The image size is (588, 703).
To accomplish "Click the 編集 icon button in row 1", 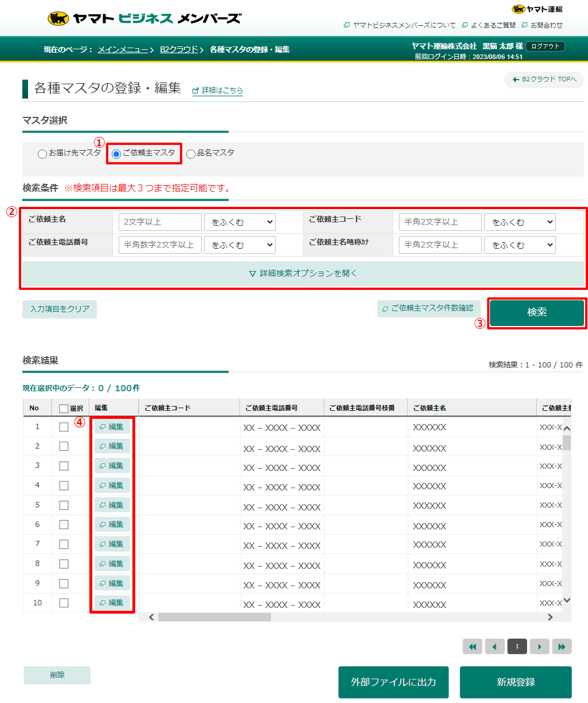I will (112, 427).
